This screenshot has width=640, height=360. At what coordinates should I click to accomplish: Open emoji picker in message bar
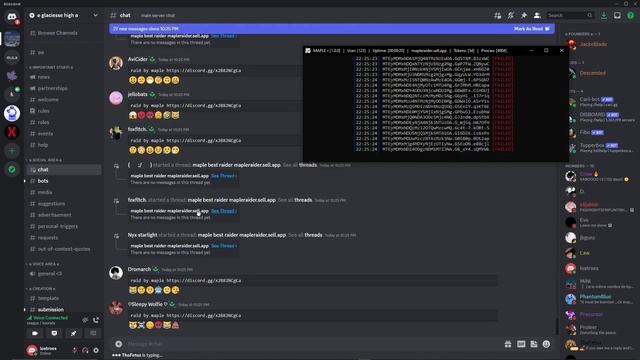tap(547, 344)
